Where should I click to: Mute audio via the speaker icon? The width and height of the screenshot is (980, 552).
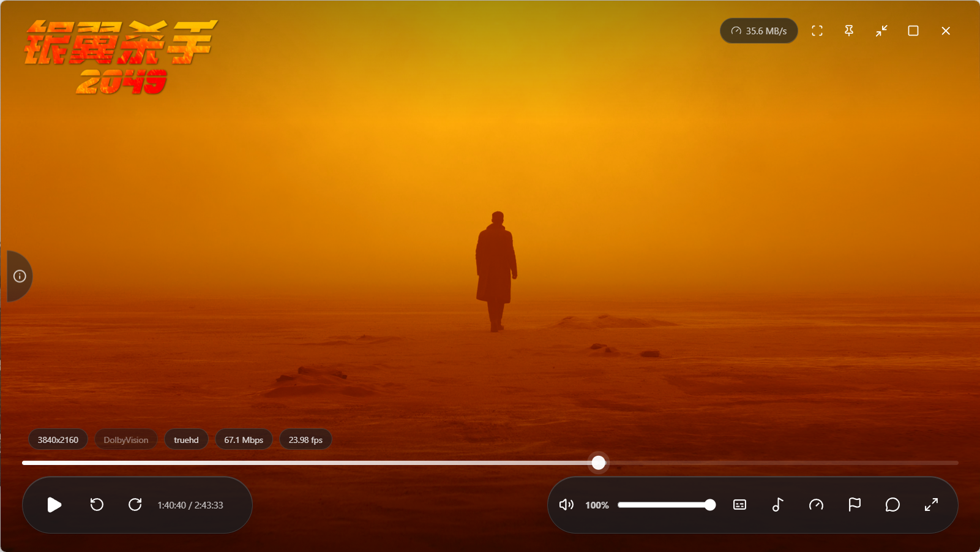tap(566, 505)
